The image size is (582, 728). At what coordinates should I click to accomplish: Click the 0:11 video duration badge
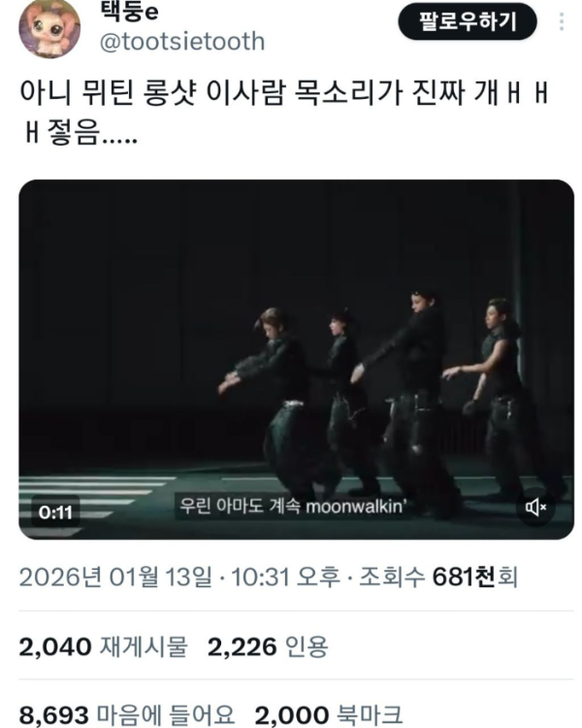[55, 513]
